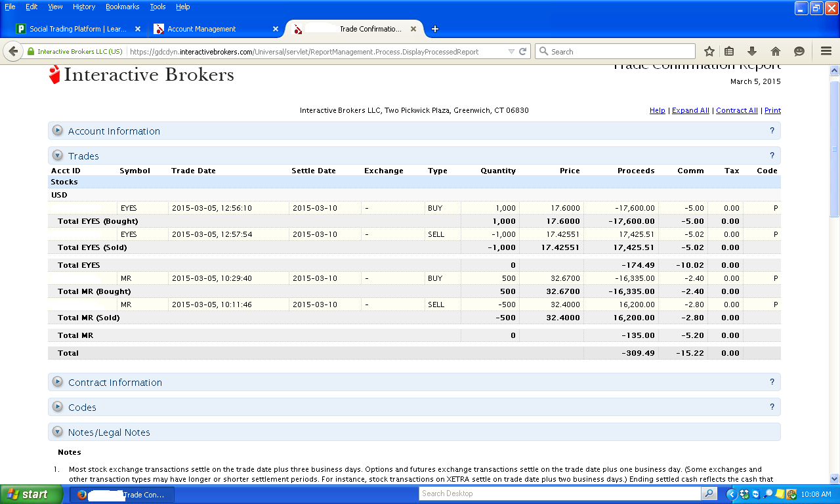This screenshot has height=504, width=840.
Task: Open the downloads arrow icon
Action: coord(752,51)
